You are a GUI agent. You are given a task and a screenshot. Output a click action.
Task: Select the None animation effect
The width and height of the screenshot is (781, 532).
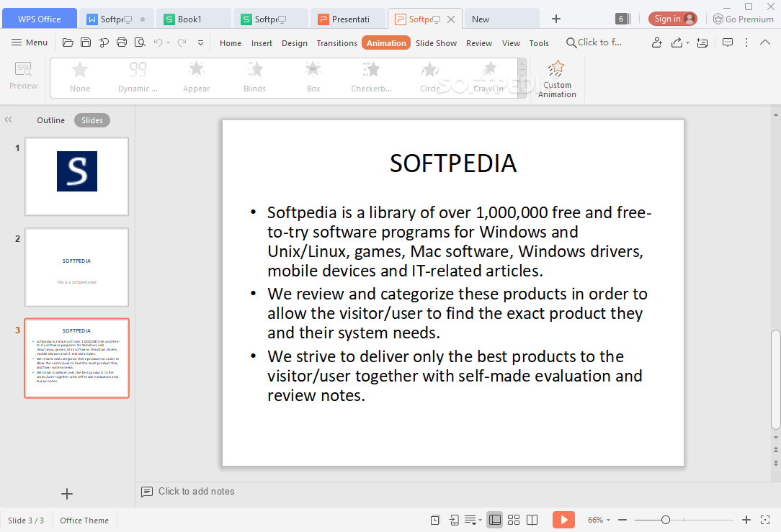click(80, 77)
